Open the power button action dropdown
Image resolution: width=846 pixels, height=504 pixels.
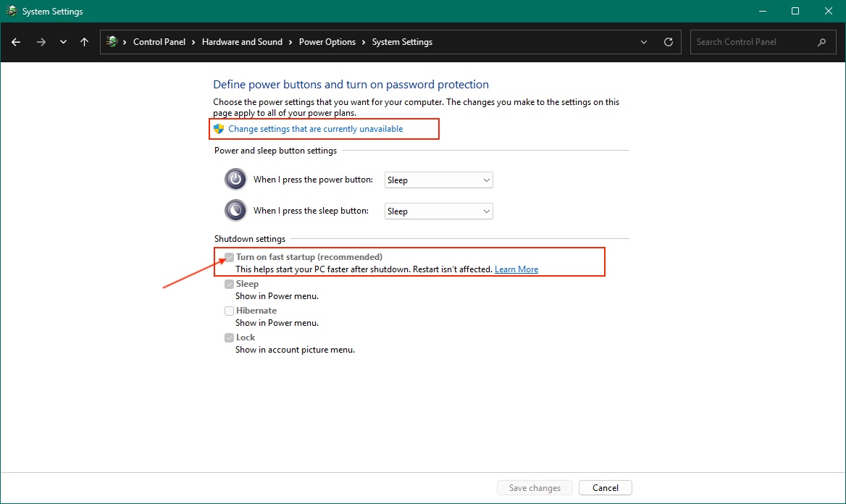pyautogui.click(x=438, y=180)
